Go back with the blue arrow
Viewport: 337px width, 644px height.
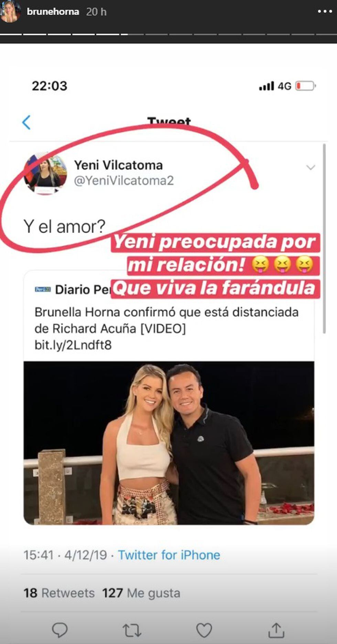click(26, 122)
